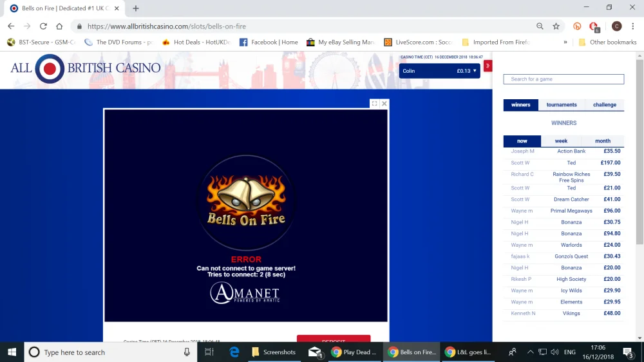
Task: Switch to the challenge tab
Action: (x=605, y=105)
